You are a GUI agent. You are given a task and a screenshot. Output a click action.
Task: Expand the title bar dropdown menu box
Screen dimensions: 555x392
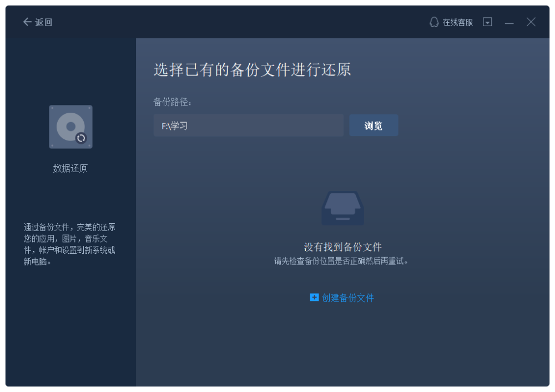coord(487,22)
